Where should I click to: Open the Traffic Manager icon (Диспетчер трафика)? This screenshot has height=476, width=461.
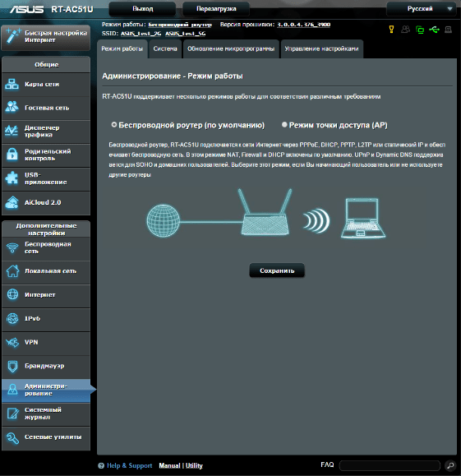point(12,131)
